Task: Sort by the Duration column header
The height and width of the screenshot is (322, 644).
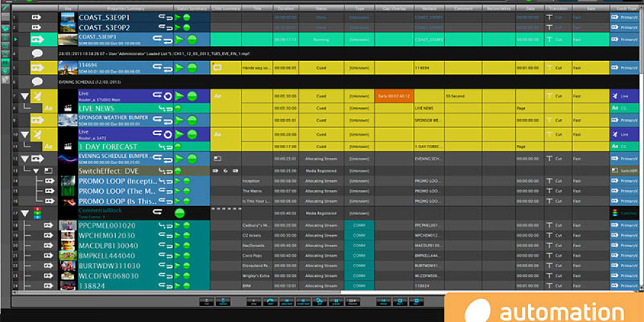Action: coord(284,8)
